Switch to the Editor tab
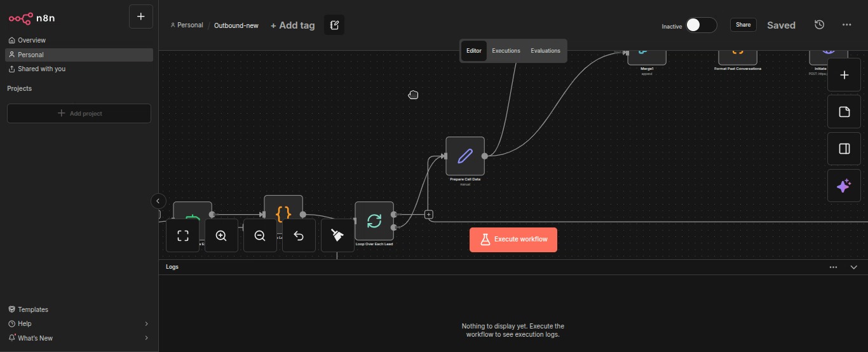This screenshot has width=868, height=352. click(474, 51)
